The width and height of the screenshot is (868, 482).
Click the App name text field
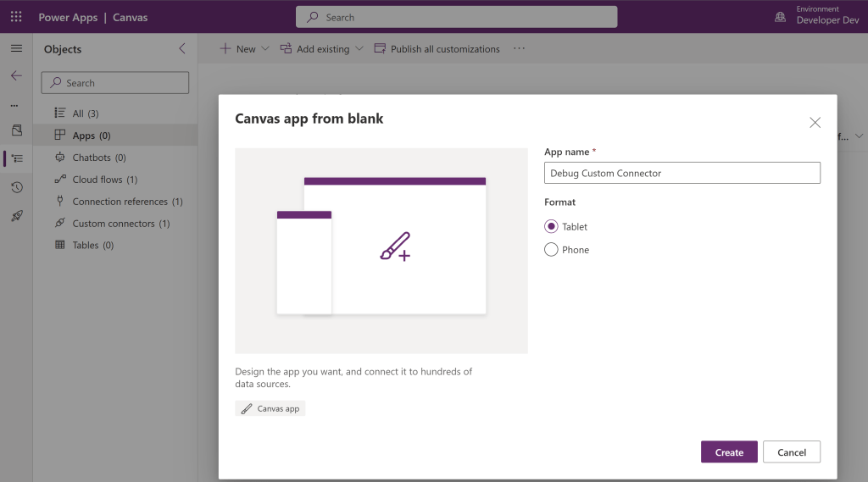click(x=682, y=173)
